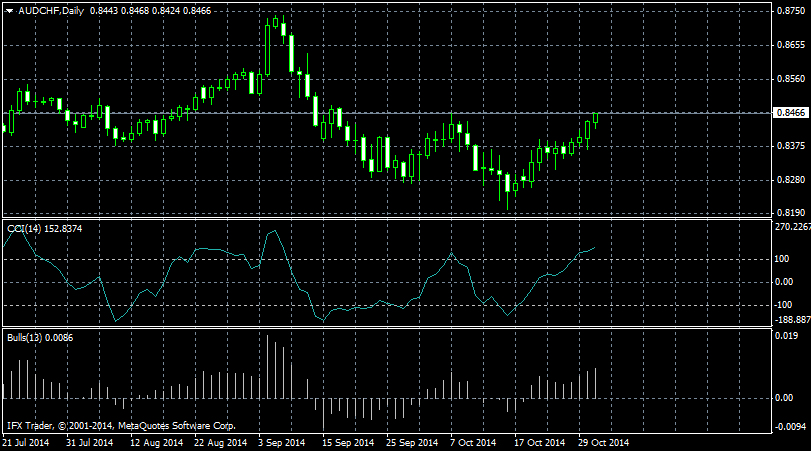This screenshot has width=811, height=451.
Task: Click the 21 Jul 2014 date label
Action: point(27,442)
